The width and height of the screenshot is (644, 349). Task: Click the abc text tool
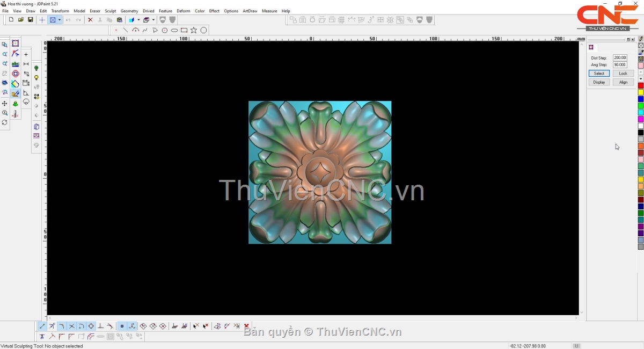[16, 64]
